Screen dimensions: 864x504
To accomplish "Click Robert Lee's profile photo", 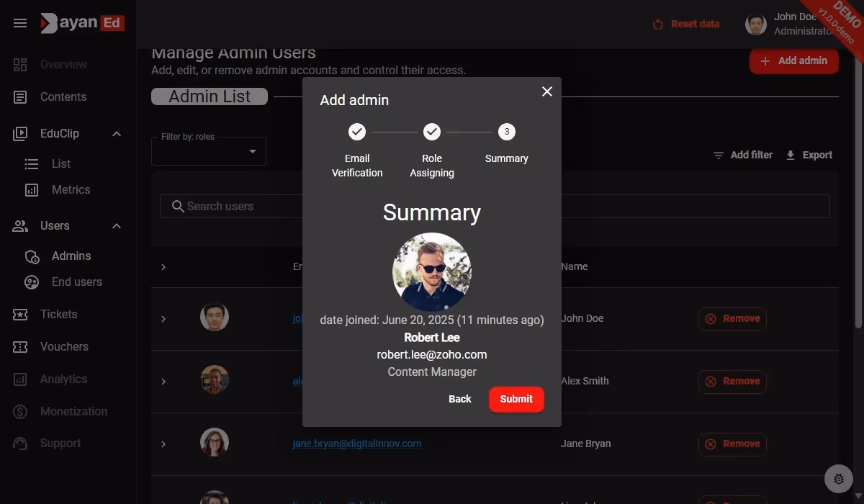I will [432, 272].
